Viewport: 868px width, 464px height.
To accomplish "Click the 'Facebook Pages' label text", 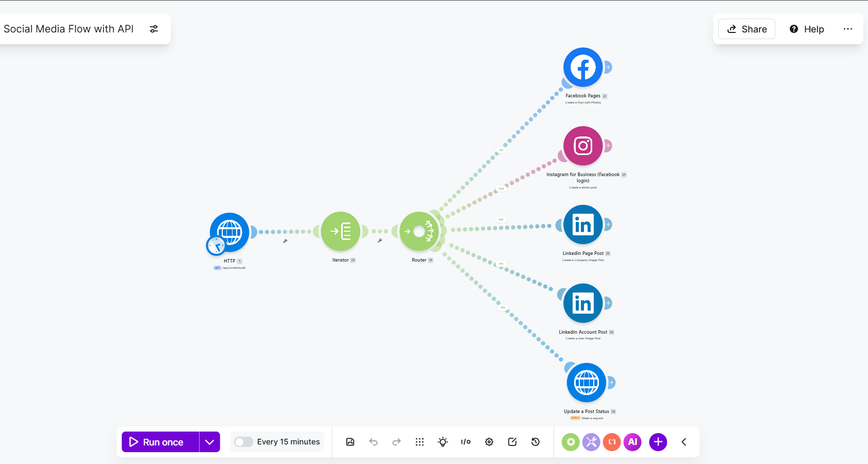I will [583, 96].
